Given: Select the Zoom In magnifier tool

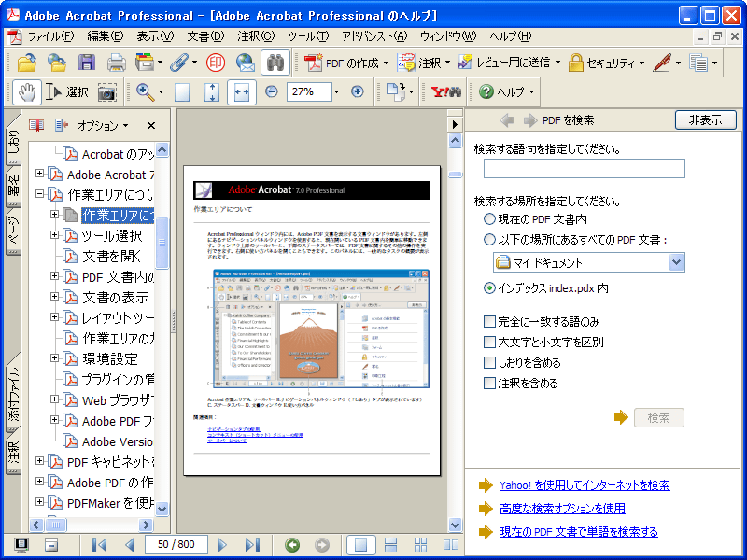Looking at the screenshot, I should [146, 91].
